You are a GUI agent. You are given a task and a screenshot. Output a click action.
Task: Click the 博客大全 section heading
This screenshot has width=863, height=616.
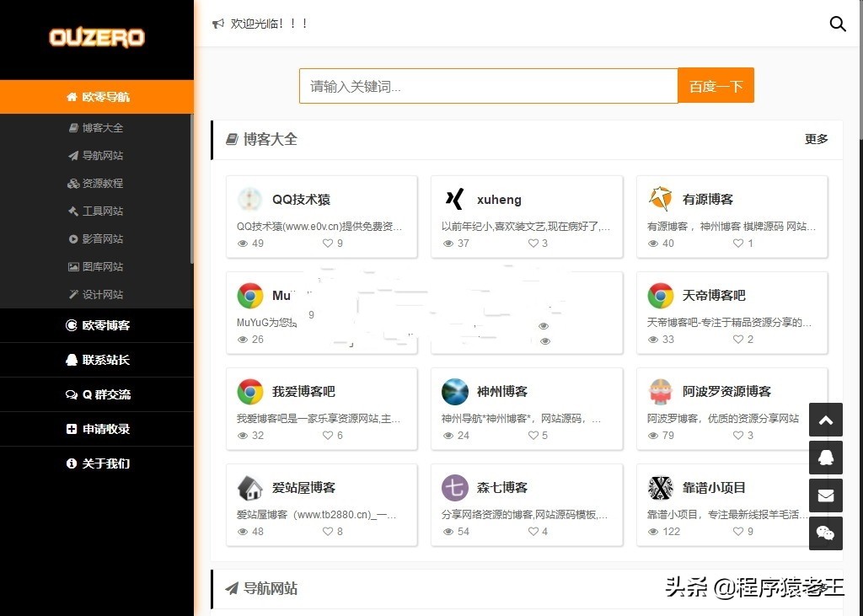pyautogui.click(x=270, y=139)
